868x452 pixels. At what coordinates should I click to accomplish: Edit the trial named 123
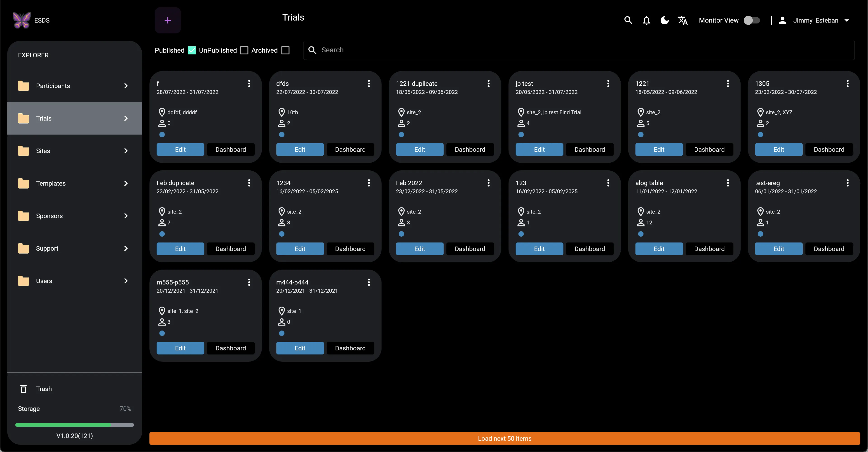(539, 249)
